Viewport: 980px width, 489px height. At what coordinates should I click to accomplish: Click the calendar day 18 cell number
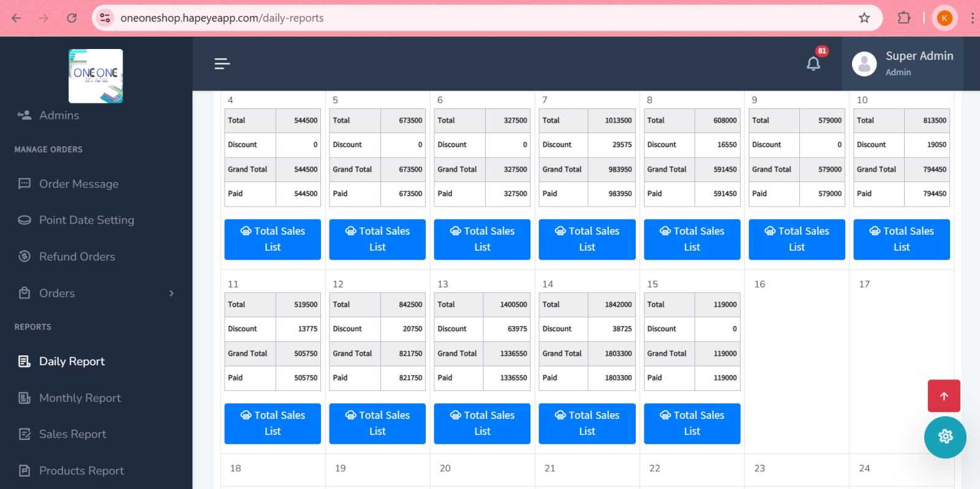tap(235, 468)
